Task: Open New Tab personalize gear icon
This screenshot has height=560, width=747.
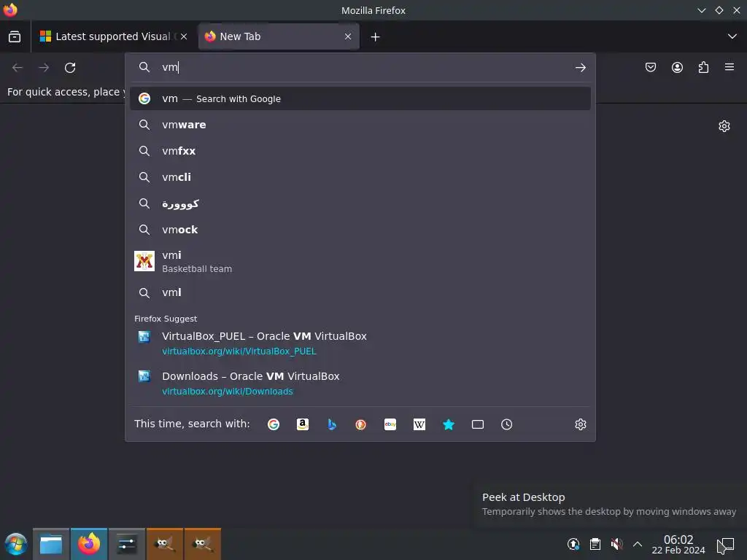Action: [x=724, y=125]
